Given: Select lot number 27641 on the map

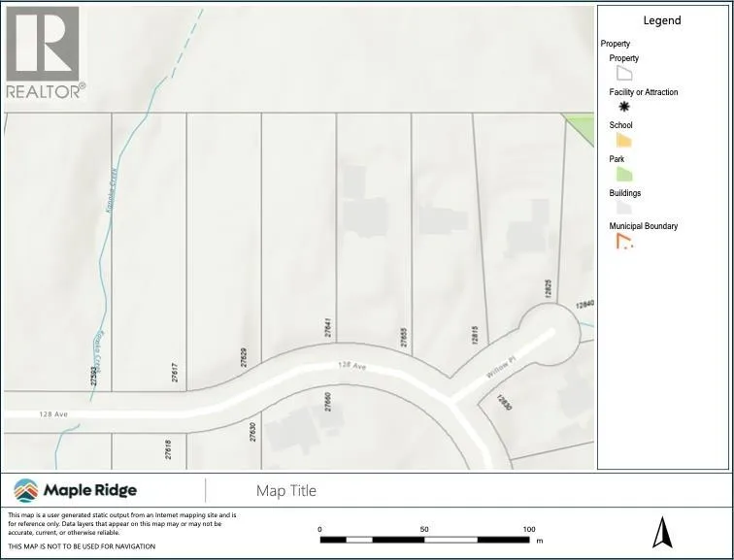Looking at the screenshot, I should (x=329, y=327).
